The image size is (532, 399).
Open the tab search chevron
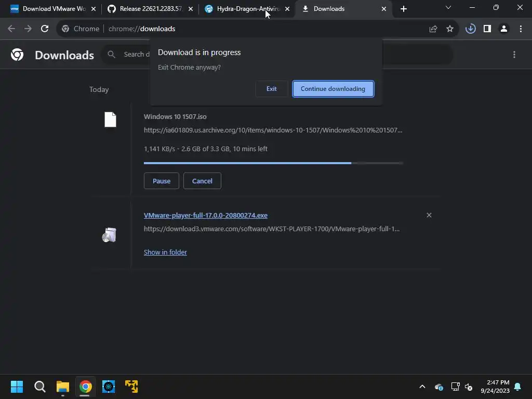pyautogui.click(x=448, y=7)
